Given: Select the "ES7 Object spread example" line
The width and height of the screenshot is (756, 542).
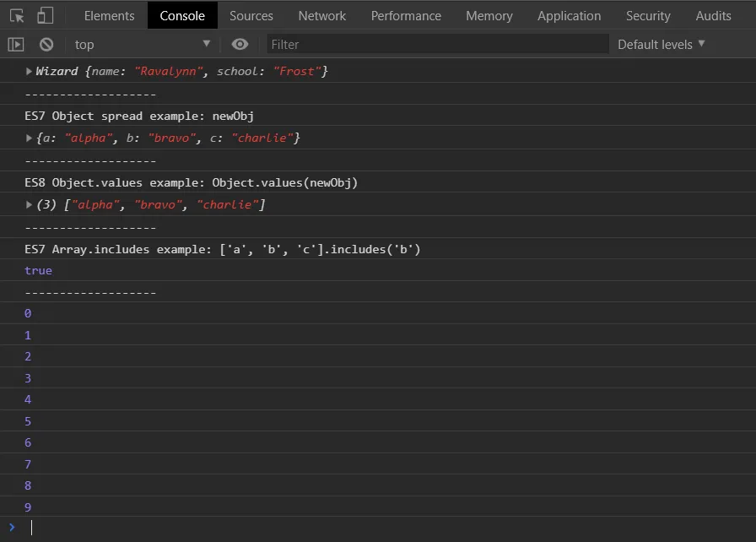Looking at the screenshot, I should 139,117.
